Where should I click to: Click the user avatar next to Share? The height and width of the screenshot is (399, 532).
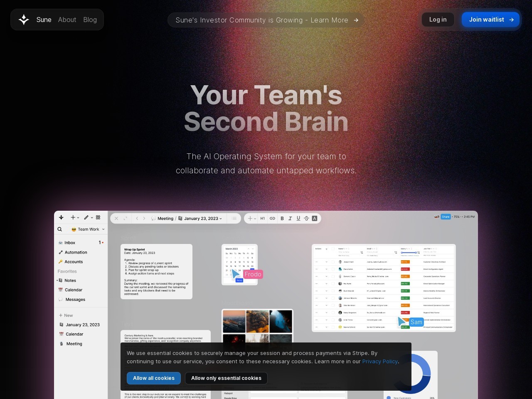click(x=437, y=217)
